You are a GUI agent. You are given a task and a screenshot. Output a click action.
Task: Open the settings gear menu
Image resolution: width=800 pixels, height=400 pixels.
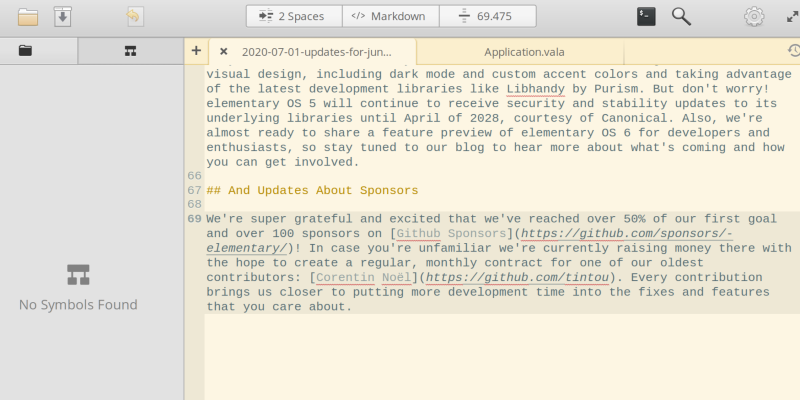click(753, 16)
